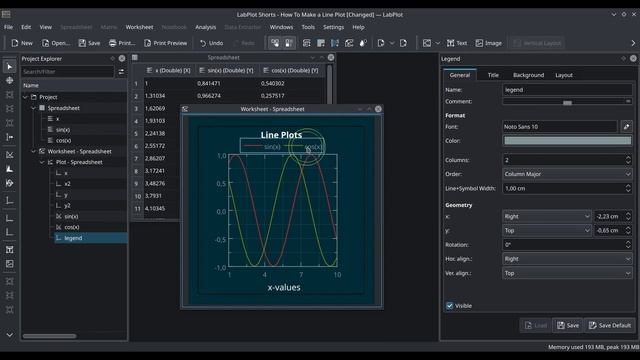Click the Search/Filter field in Project Explorer

click(x=68, y=72)
